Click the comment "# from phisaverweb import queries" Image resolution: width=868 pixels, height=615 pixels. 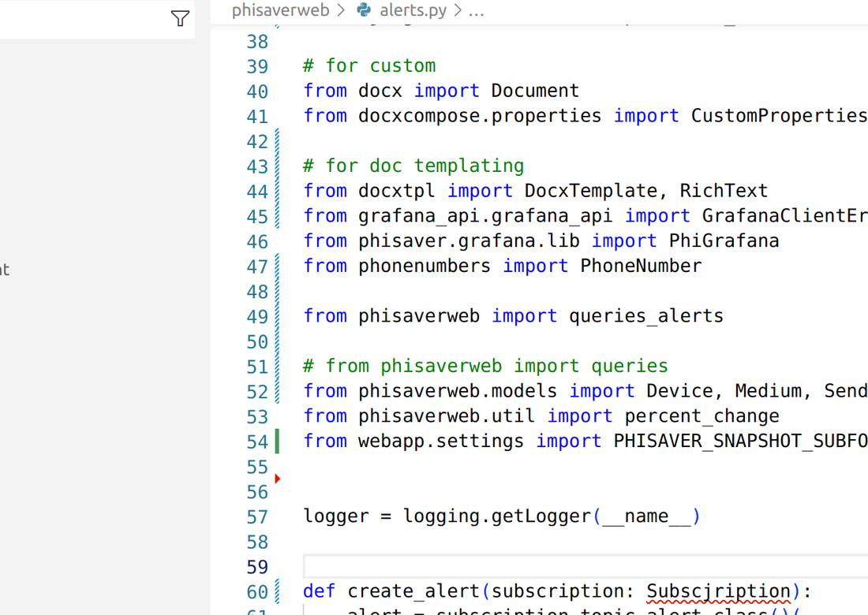[485, 366]
